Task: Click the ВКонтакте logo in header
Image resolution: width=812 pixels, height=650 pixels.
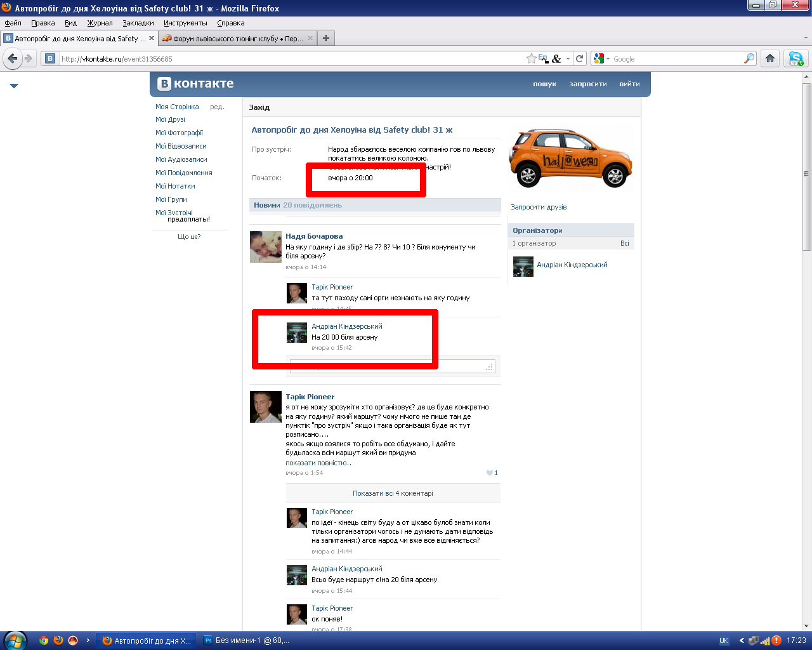Action: 196,83
